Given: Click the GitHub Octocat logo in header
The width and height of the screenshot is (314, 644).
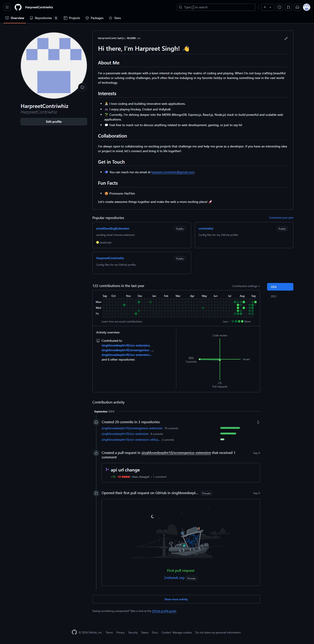Looking at the screenshot, I should coord(18,7).
